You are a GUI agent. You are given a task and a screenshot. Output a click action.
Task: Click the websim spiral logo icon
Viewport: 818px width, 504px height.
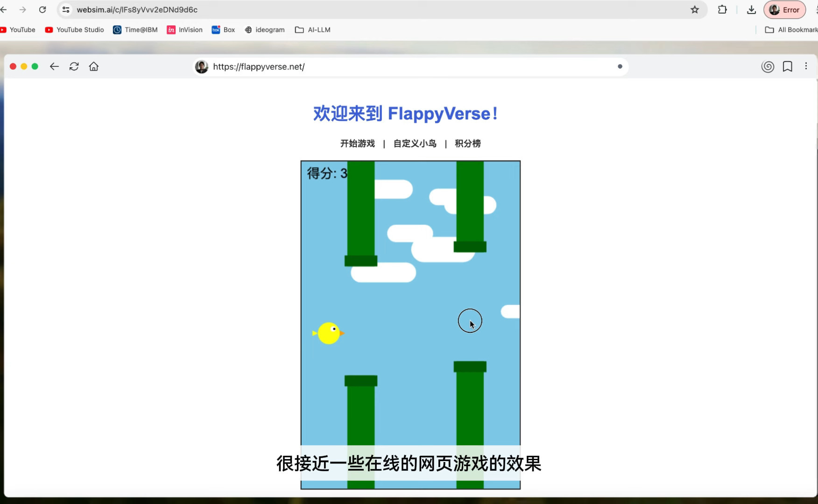tap(768, 67)
